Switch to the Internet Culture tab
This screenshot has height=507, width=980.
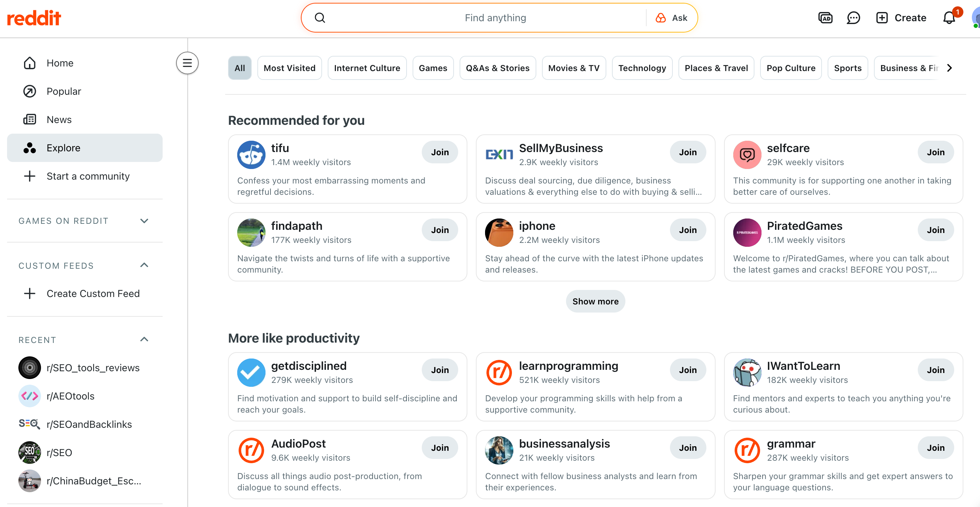(x=367, y=68)
